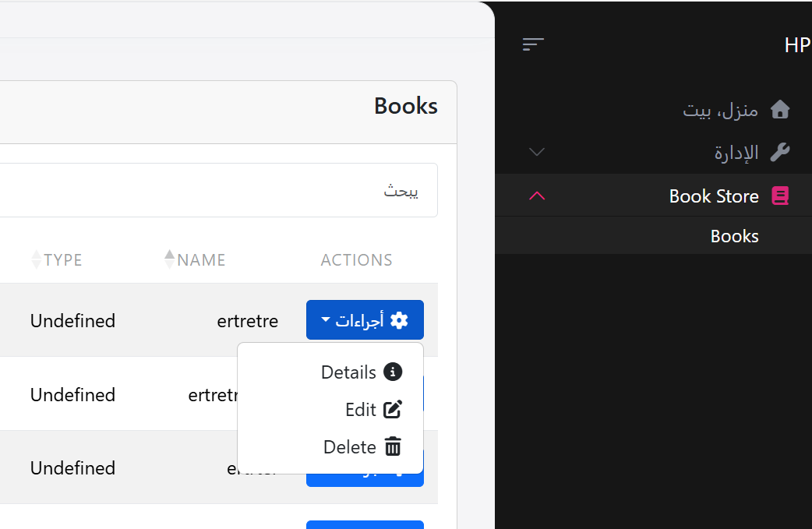The width and height of the screenshot is (812, 529).
Task: Click the sidebar collapse lines icon
Action: tap(533, 44)
